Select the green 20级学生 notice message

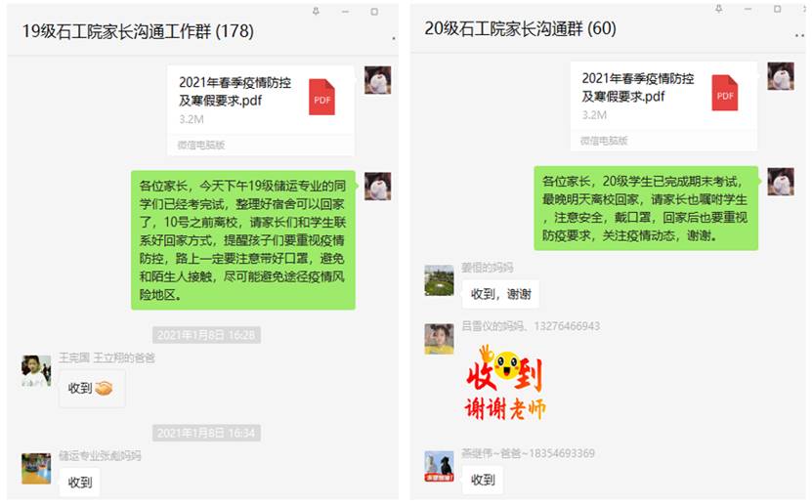646,208
